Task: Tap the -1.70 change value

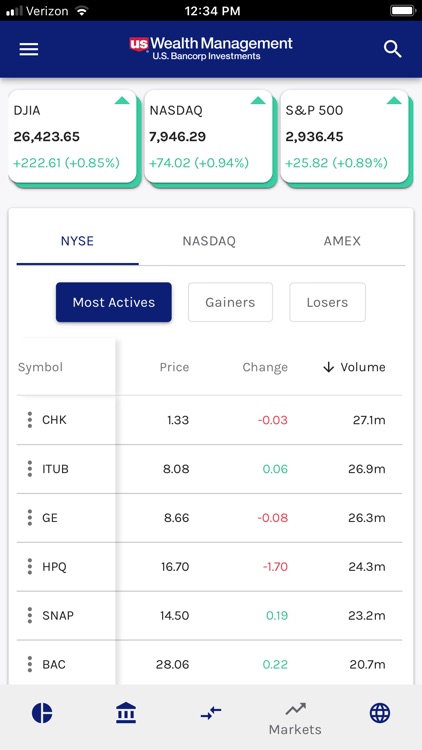Action: 275,567
